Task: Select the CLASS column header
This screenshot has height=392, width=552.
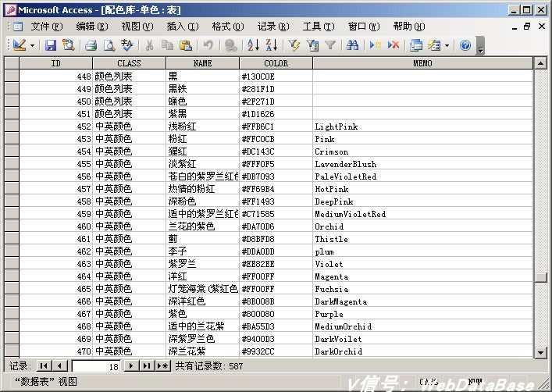Action: click(129, 63)
